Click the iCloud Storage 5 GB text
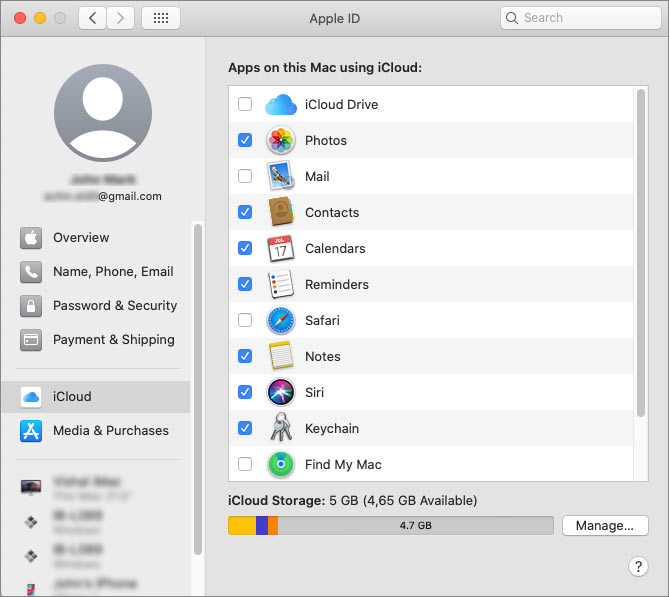The image size is (669, 597). [x=352, y=500]
